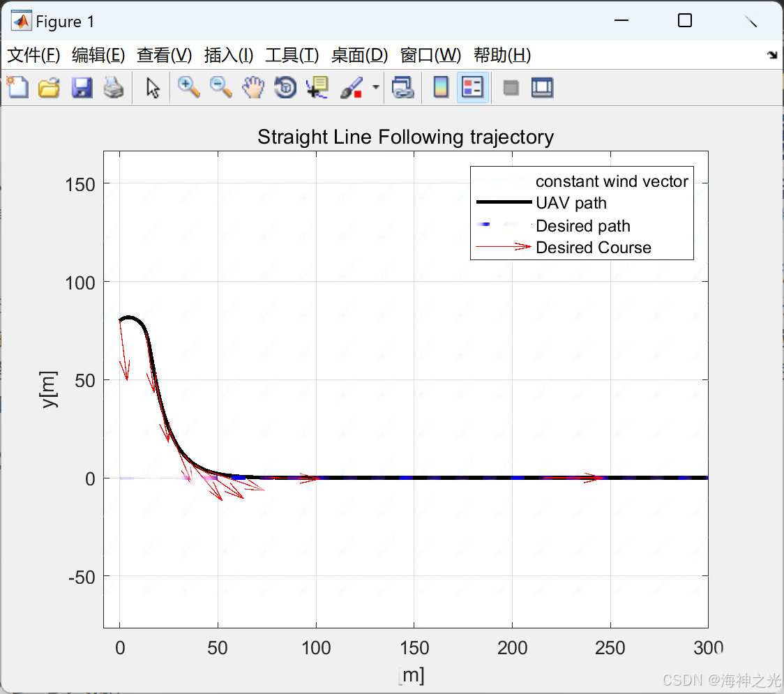Select 'Desired path' legend entry

point(582,225)
